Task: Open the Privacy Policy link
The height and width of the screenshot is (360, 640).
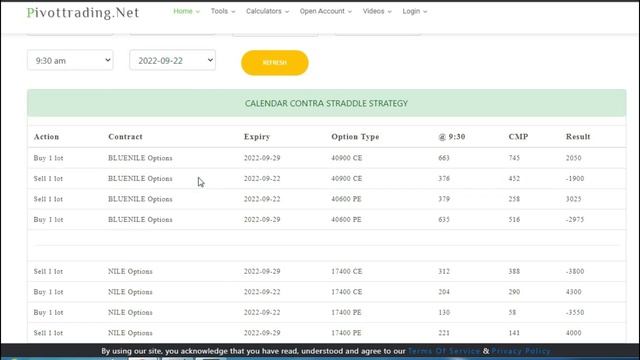Action: [521, 351]
